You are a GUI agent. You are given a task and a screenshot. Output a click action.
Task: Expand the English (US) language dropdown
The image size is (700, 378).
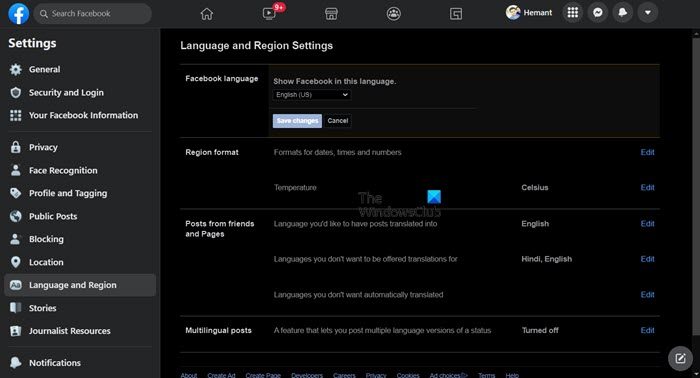coord(312,95)
